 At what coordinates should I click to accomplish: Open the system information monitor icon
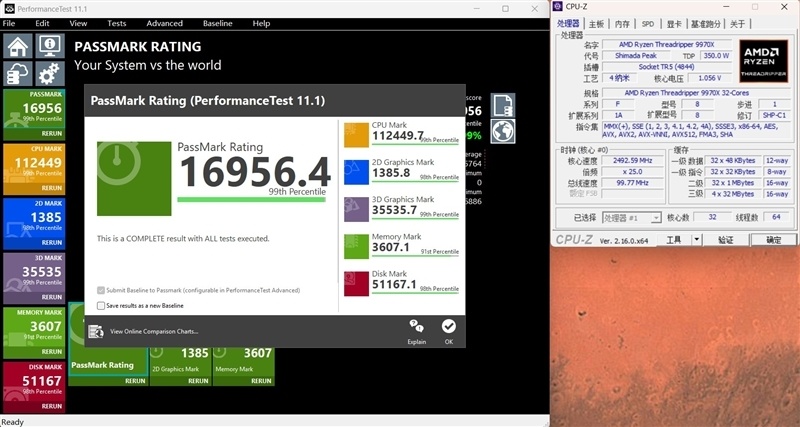point(50,46)
